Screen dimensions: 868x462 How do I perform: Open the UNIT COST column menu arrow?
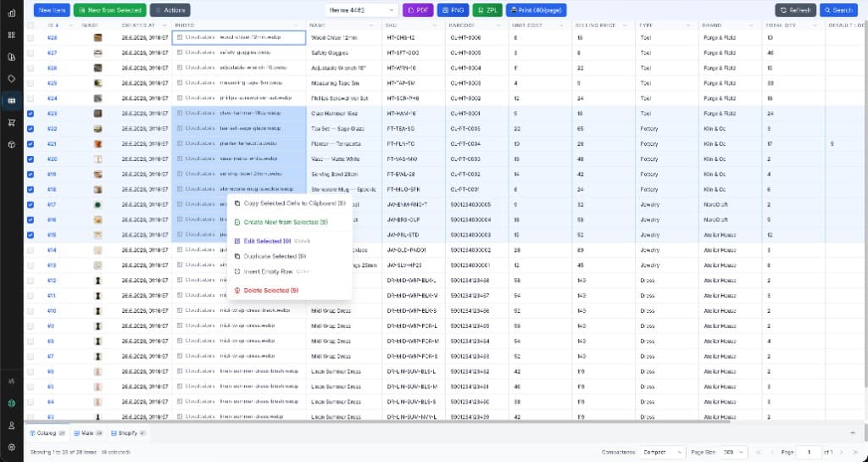pyautogui.click(x=561, y=25)
